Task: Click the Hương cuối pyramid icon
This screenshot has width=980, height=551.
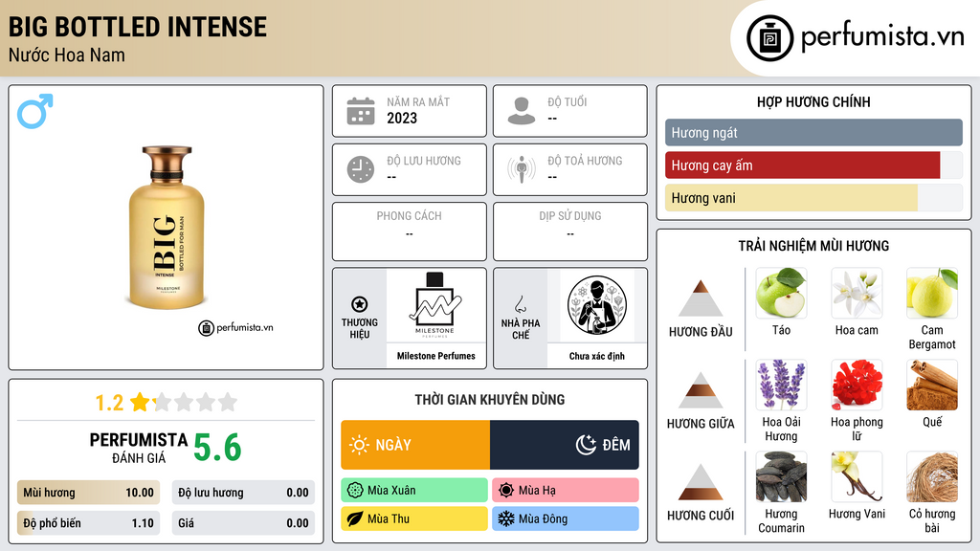Action: coord(701,482)
